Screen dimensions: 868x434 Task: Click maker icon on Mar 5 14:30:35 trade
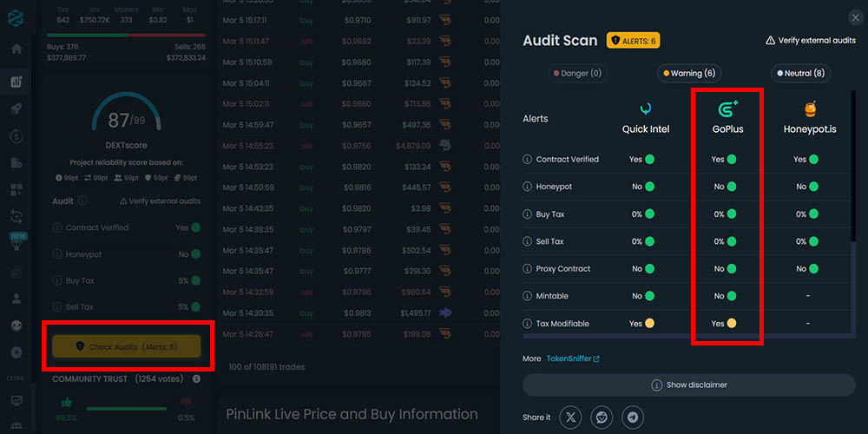445,312
